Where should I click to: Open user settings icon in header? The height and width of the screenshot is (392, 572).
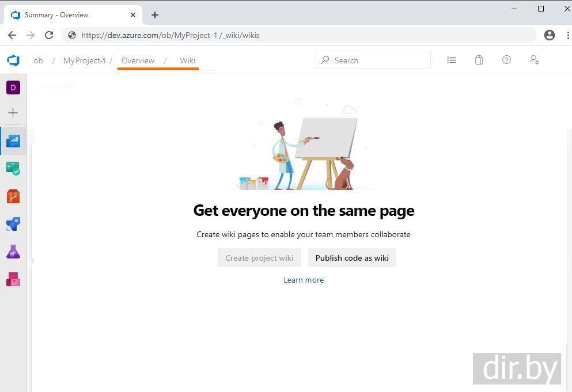[534, 60]
